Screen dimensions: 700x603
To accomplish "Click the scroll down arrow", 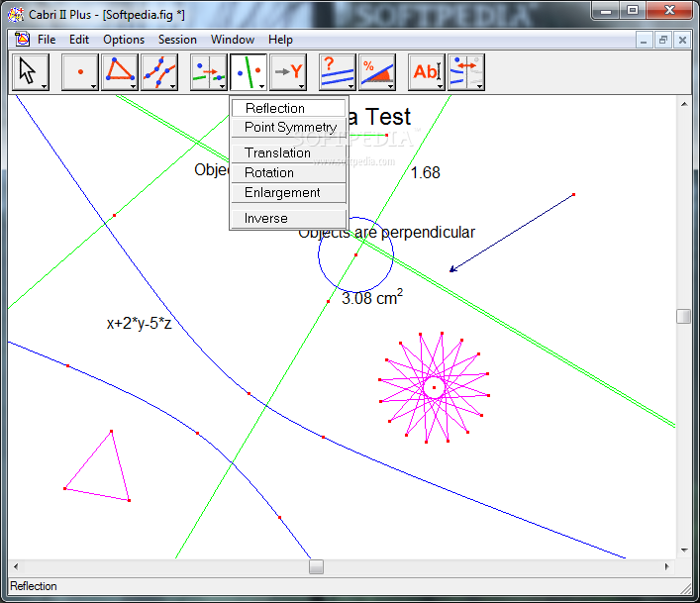I will click(684, 551).
